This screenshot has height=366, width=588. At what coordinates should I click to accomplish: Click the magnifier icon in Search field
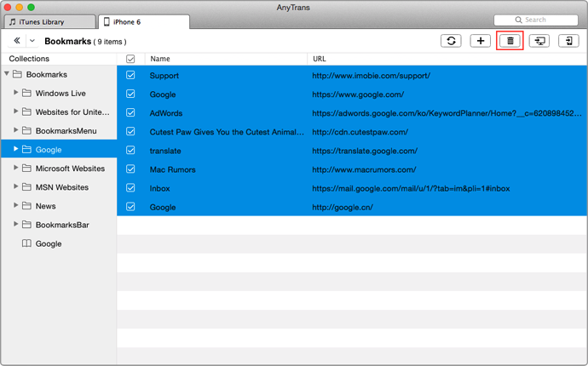518,20
